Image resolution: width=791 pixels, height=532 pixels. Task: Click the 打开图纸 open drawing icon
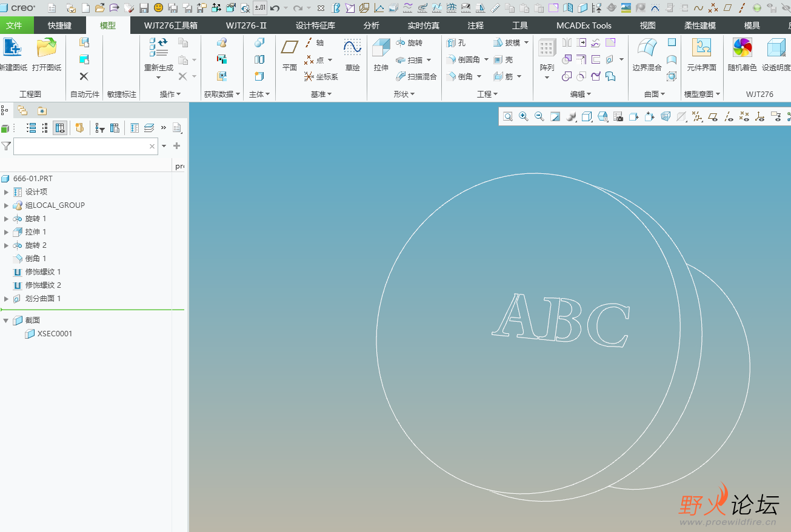[47, 55]
